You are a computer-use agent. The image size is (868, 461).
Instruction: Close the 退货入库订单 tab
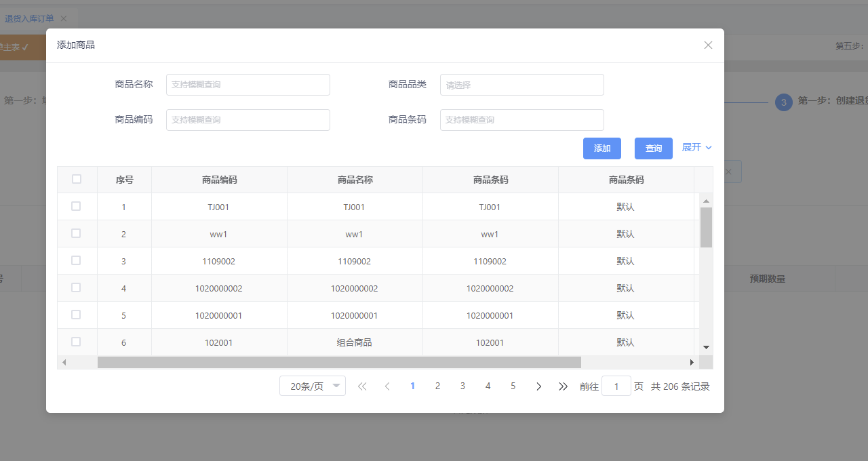(x=64, y=18)
